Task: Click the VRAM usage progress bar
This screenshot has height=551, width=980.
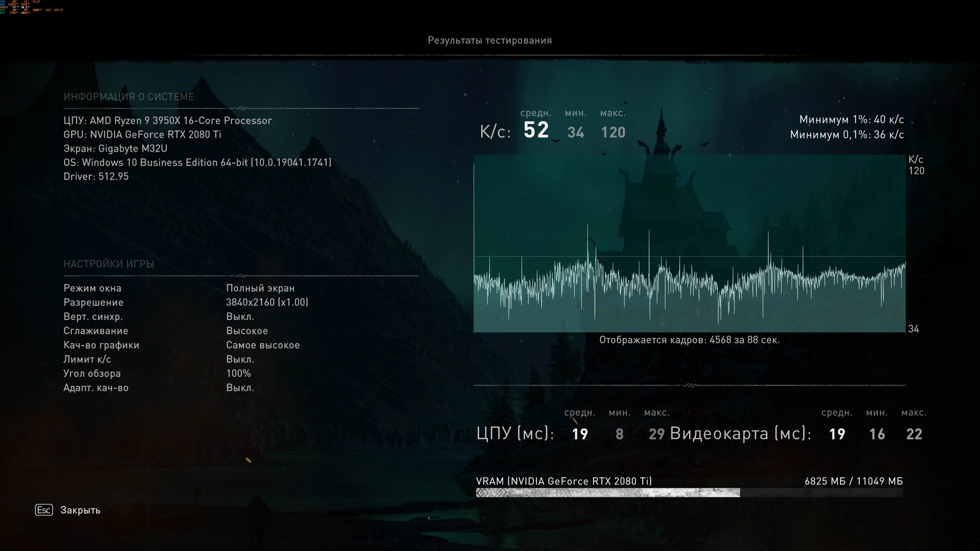Action: [689, 493]
